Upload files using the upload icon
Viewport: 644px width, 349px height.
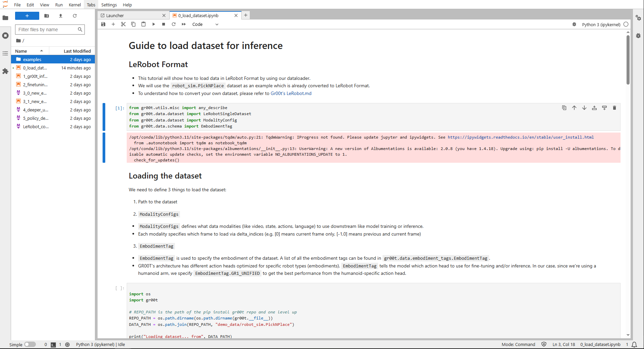click(61, 16)
